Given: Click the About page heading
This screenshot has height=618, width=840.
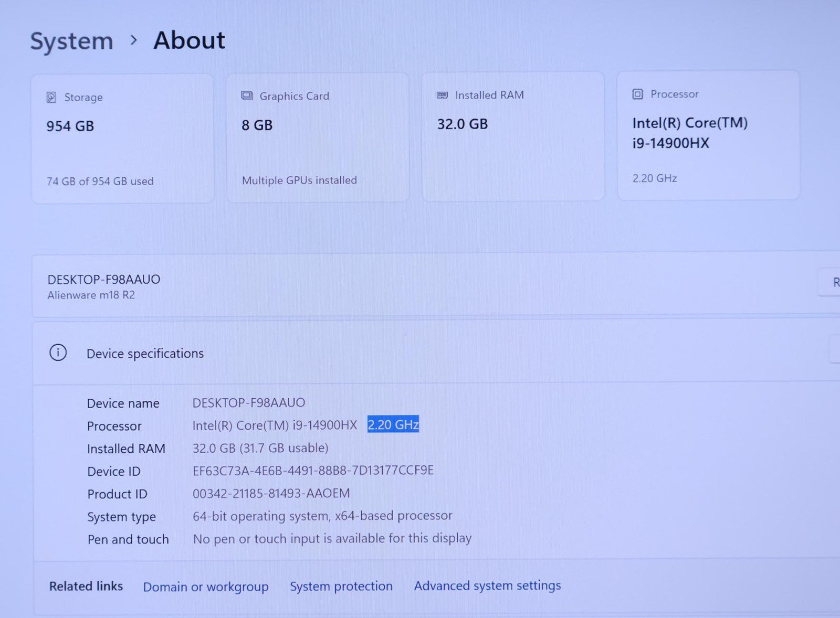Looking at the screenshot, I should pos(189,40).
